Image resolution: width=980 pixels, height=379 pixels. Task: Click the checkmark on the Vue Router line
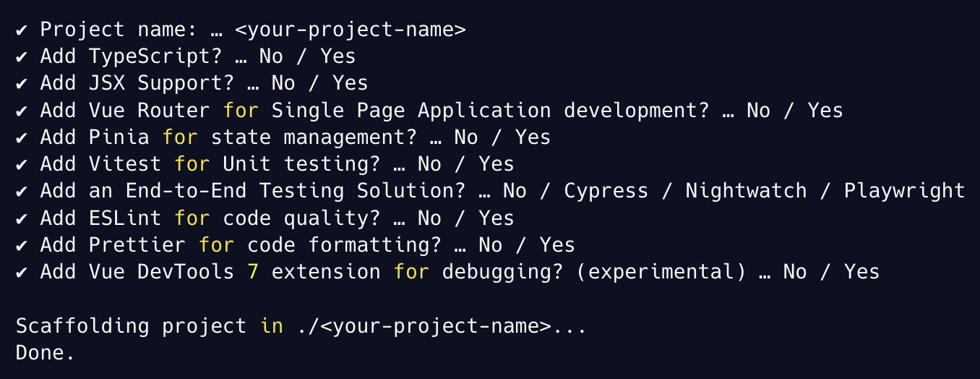point(22,111)
